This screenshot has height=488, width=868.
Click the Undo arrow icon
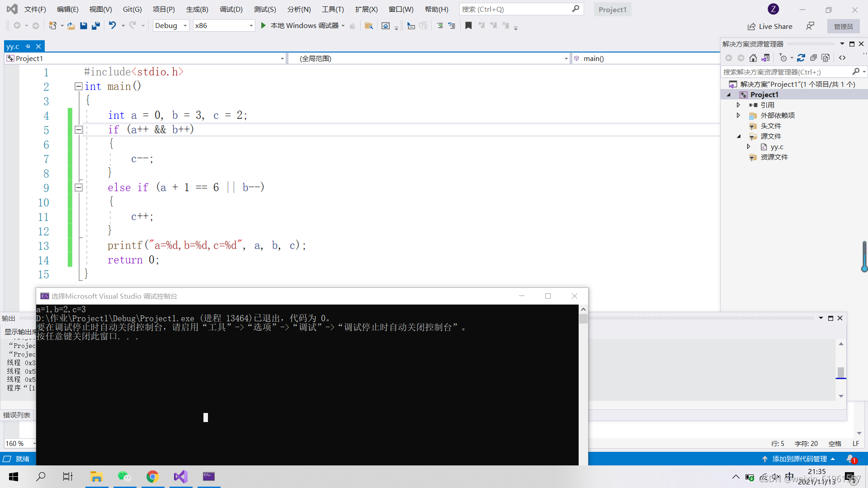pyautogui.click(x=113, y=26)
